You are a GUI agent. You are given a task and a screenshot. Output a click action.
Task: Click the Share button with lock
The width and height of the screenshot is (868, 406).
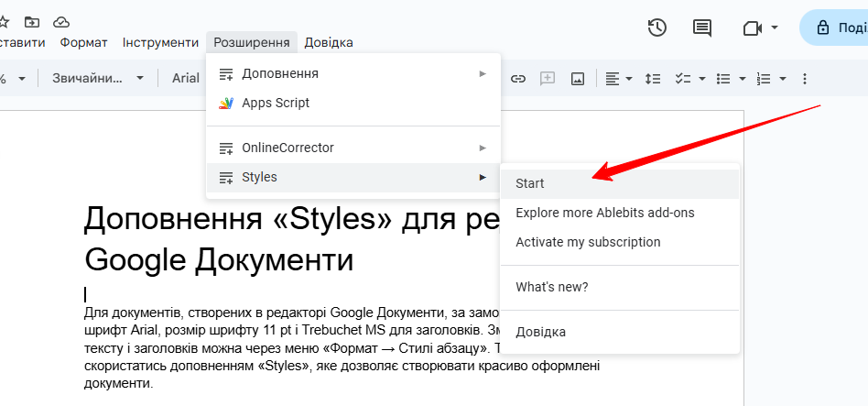(x=834, y=27)
